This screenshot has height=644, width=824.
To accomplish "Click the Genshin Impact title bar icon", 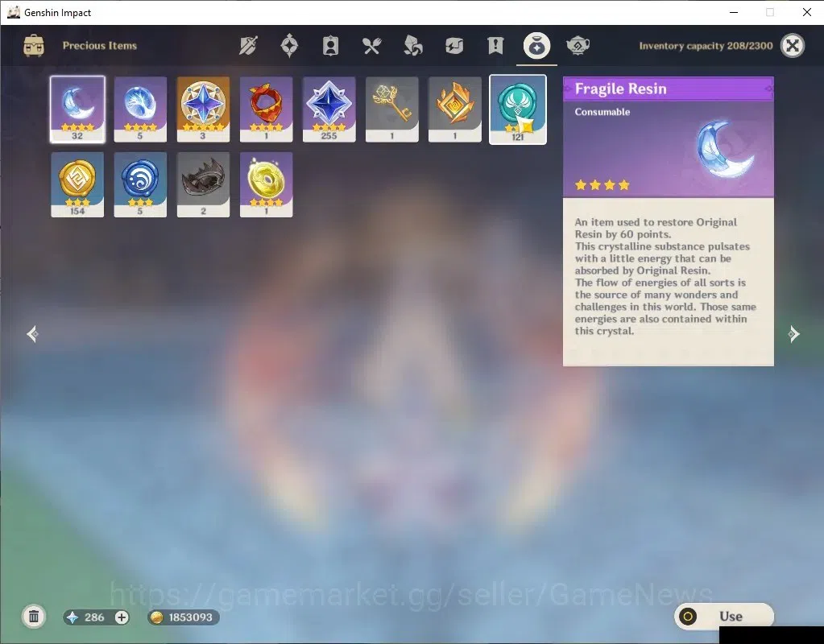I will 14,12.
